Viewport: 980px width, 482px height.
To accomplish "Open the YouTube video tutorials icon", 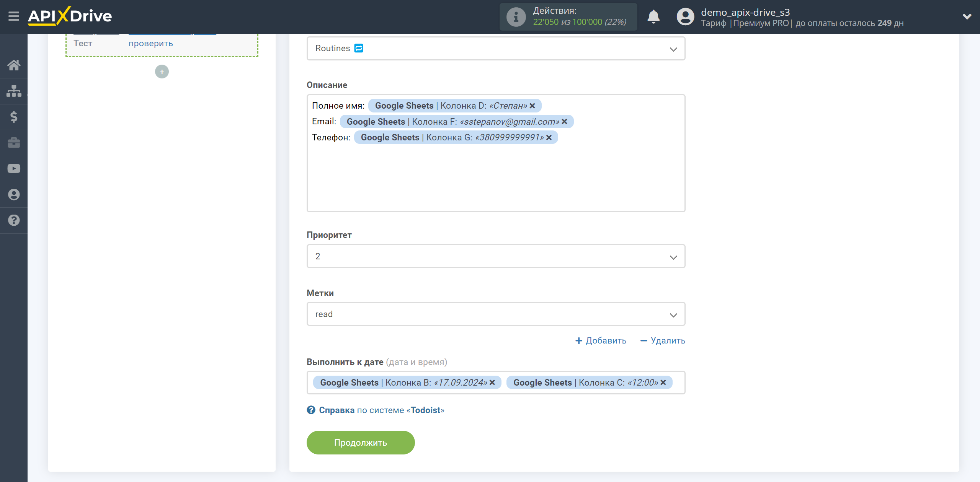I will [x=14, y=169].
